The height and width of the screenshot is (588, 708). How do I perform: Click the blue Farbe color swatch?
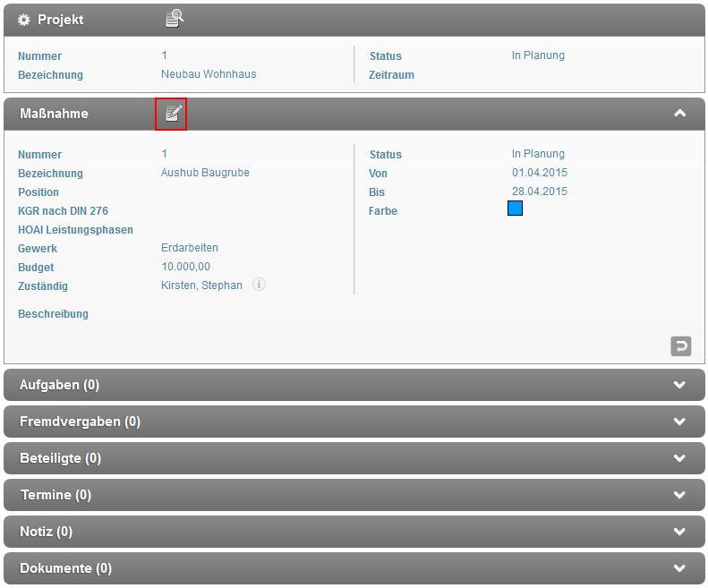[x=515, y=209]
